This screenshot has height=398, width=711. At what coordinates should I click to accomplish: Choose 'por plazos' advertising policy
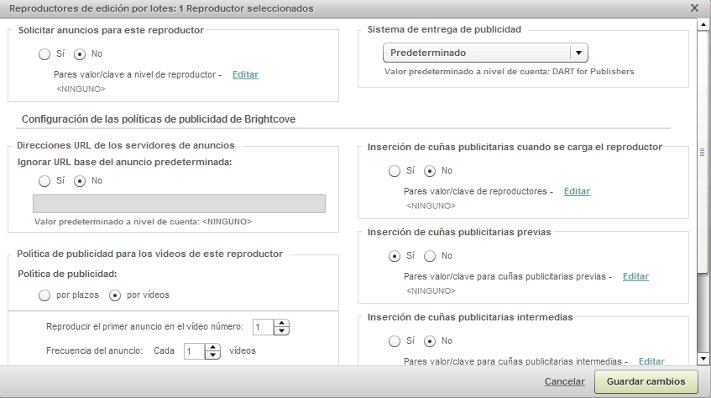pyautogui.click(x=44, y=296)
